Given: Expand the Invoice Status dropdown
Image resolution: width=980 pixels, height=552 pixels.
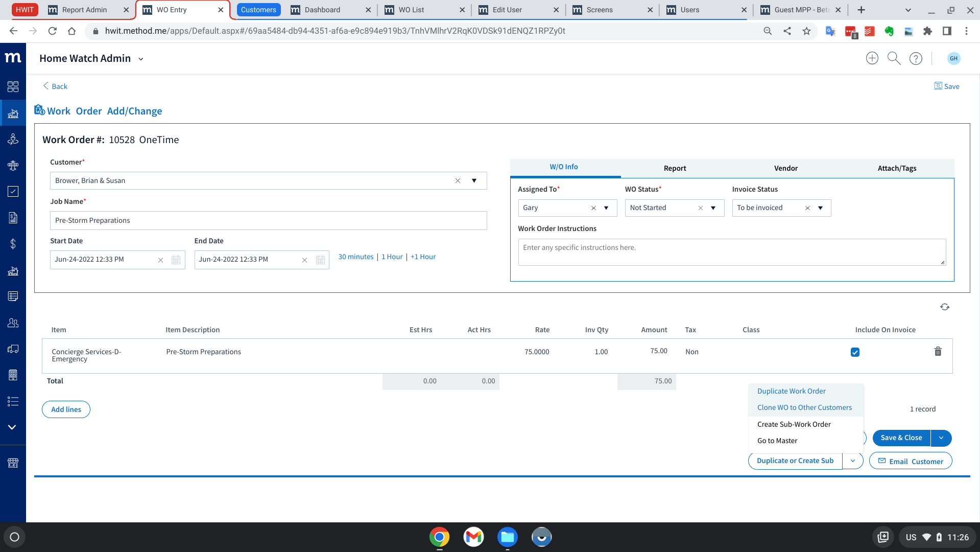Looking at the screenshot, I should [x=821, y=208].
